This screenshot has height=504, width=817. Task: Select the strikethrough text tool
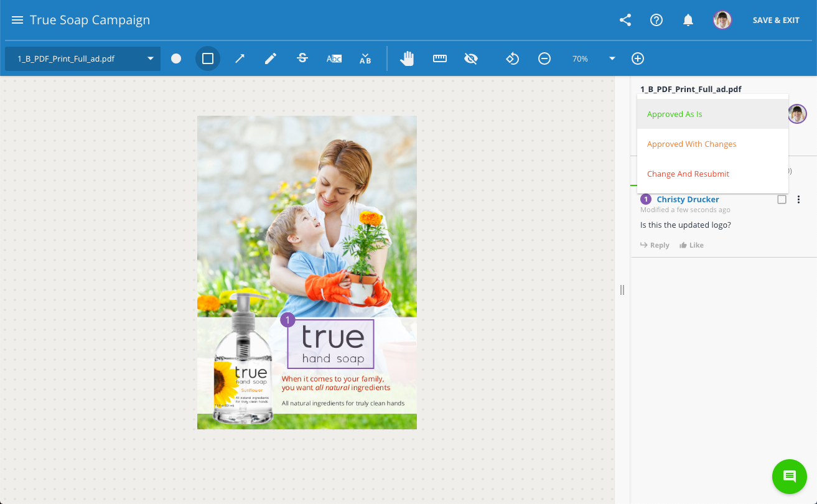[302, 58]
